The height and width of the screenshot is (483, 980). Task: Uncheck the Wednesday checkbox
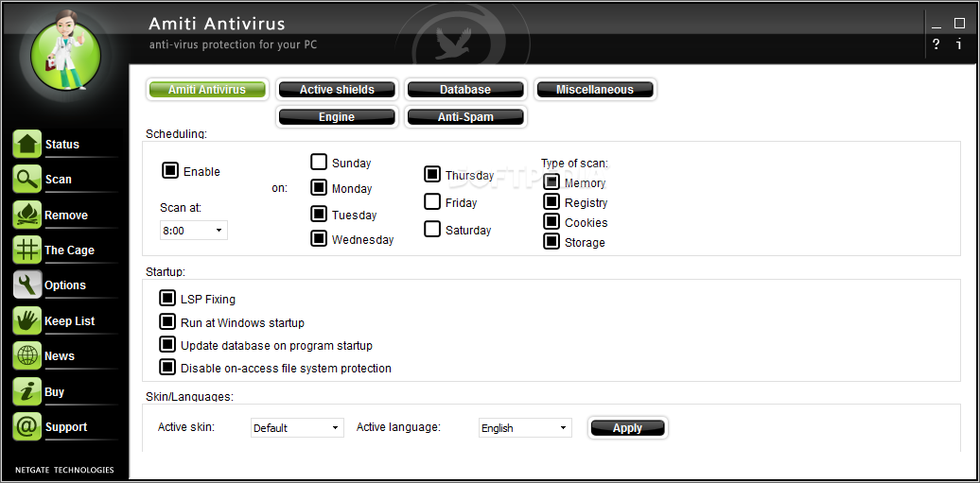(x=319, y=238)
